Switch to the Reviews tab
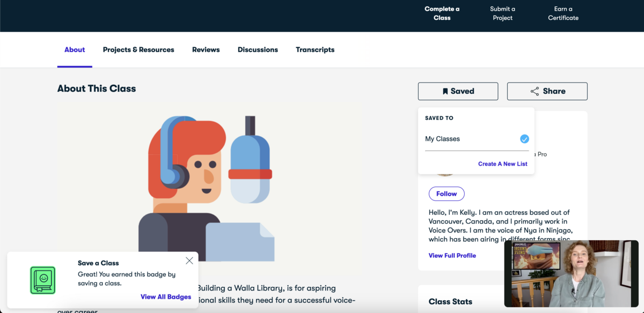644x313 pixels. coord(206,49)
